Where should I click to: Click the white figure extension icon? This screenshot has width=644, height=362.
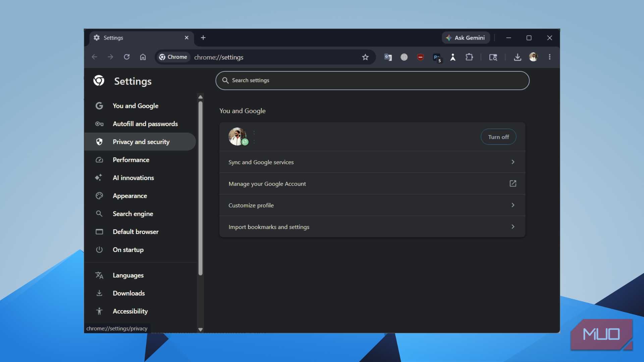click(453, 57)
